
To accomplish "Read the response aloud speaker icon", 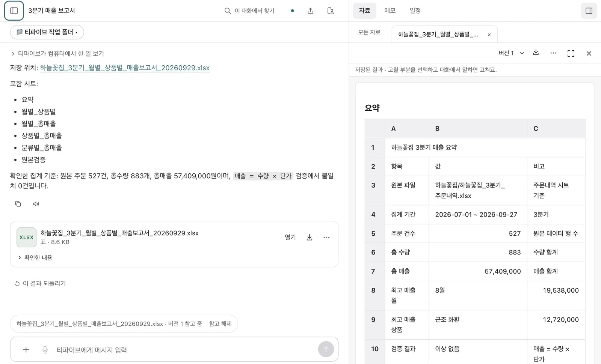I will pyautogui.click(x=36, y=204).
